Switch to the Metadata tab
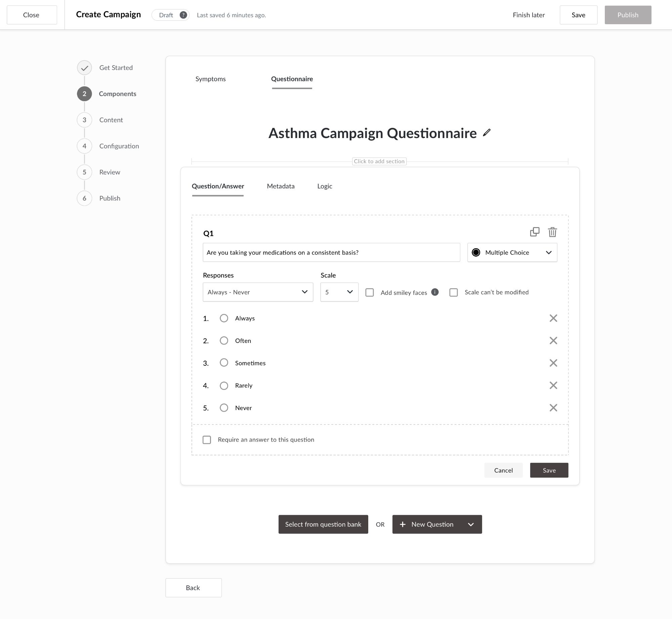 [281, 186]
